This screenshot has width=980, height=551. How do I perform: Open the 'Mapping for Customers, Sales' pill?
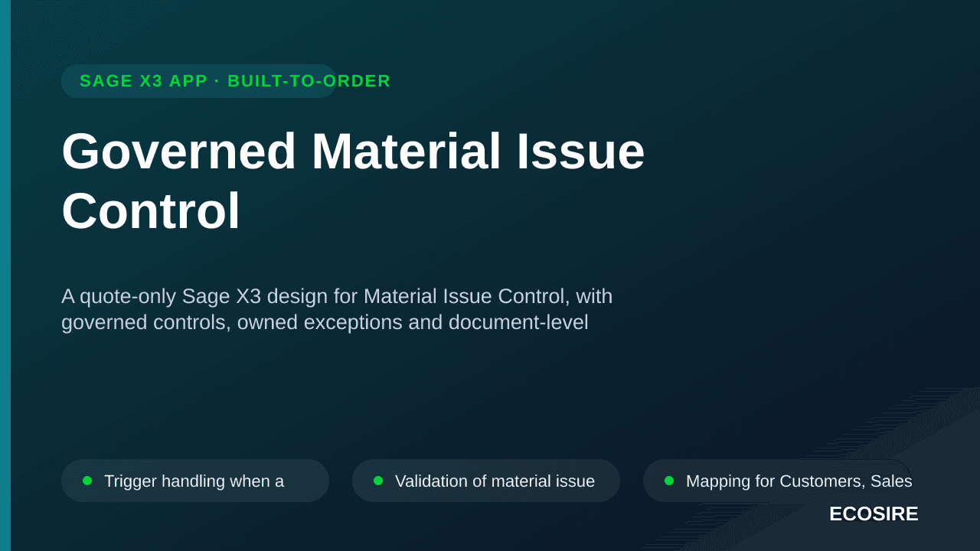(x=777, y=481)
